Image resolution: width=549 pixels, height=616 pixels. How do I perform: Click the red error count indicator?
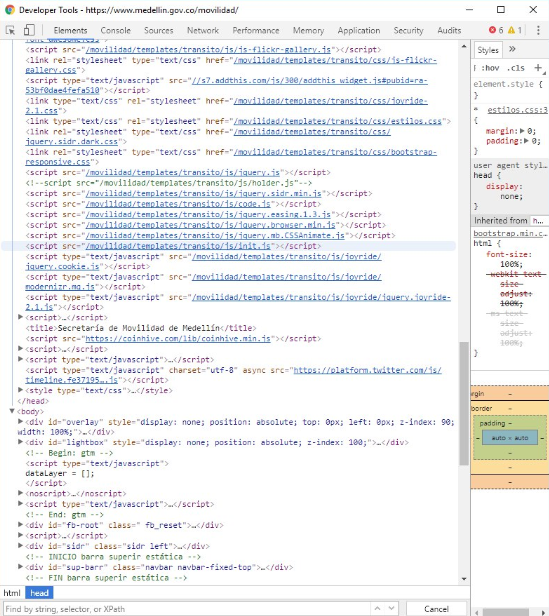tap(496, 30)
